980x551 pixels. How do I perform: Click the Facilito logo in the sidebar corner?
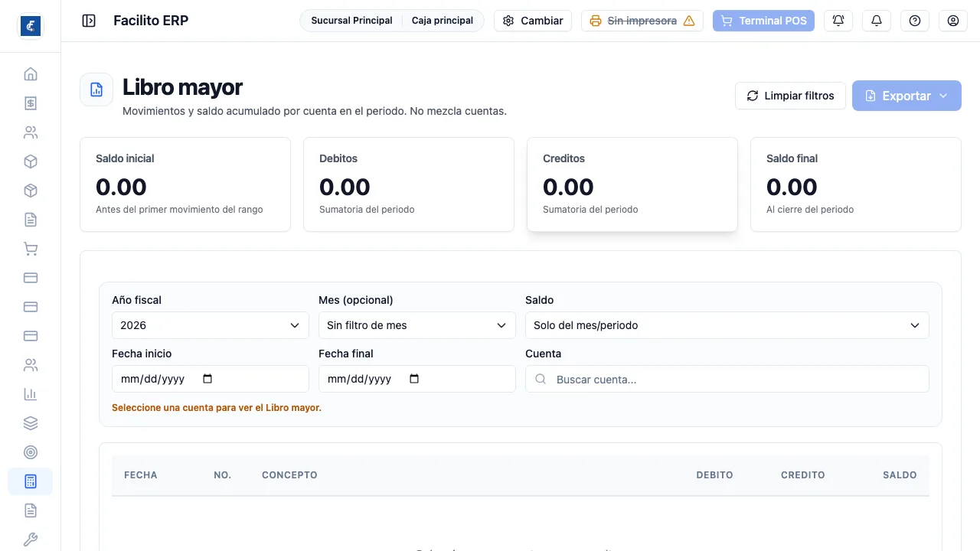[31, 26]
